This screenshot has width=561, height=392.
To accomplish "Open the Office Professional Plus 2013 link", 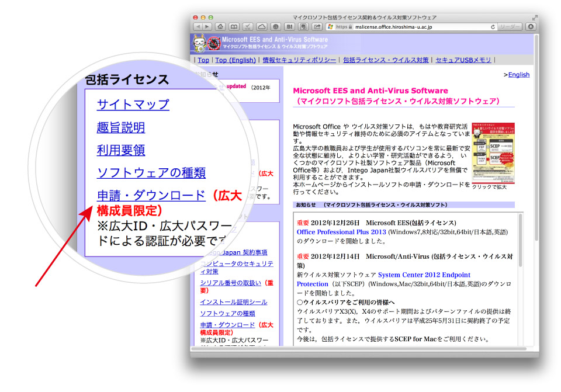I will (341, 232).
